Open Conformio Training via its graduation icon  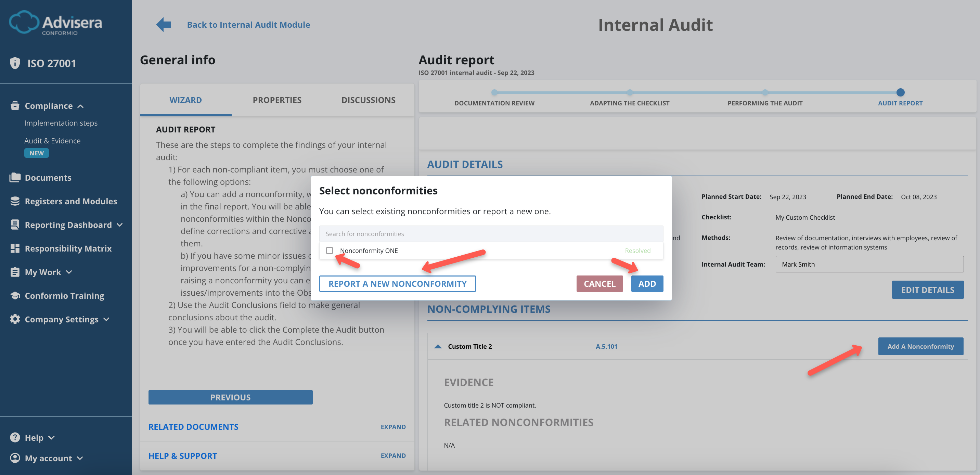click(x=15, y=295)
